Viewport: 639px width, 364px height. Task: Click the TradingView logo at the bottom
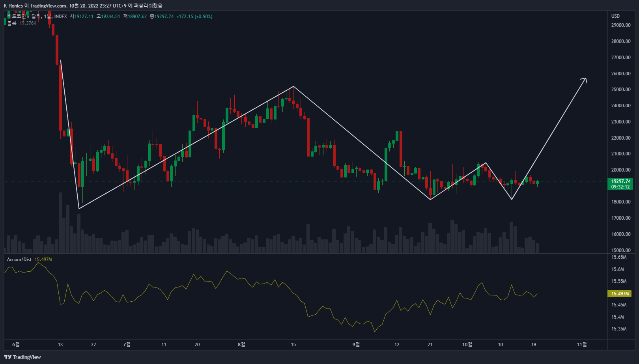pyautogui.click(x=22, y=357)
